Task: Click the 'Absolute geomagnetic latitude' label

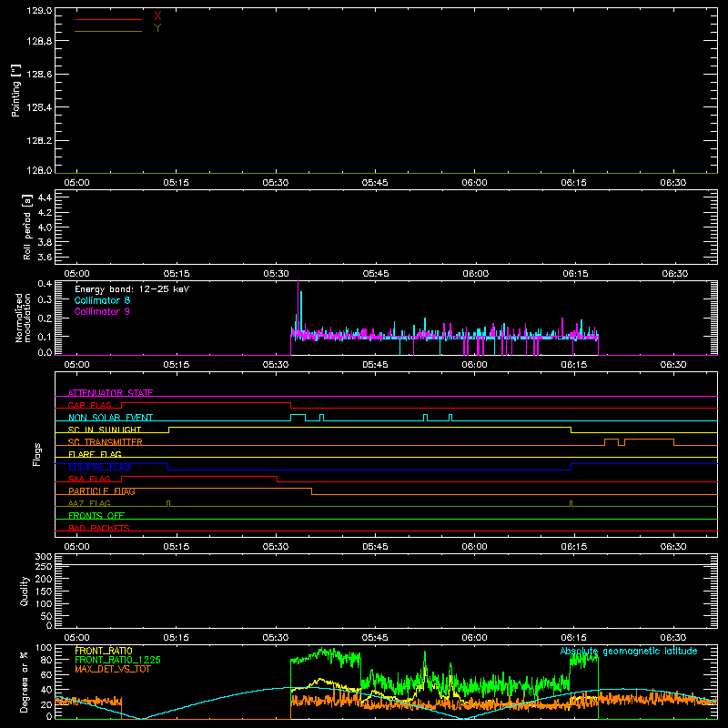Action: coord(629,651)
